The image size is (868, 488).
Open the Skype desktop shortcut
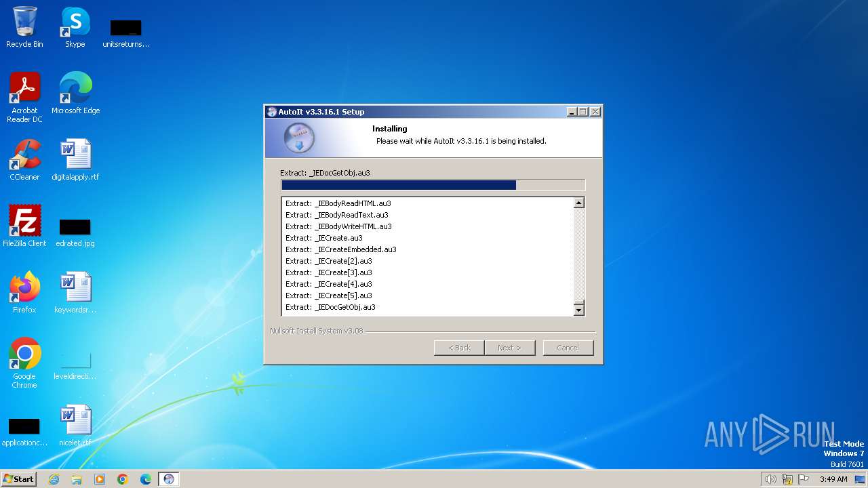click(75, 27)
